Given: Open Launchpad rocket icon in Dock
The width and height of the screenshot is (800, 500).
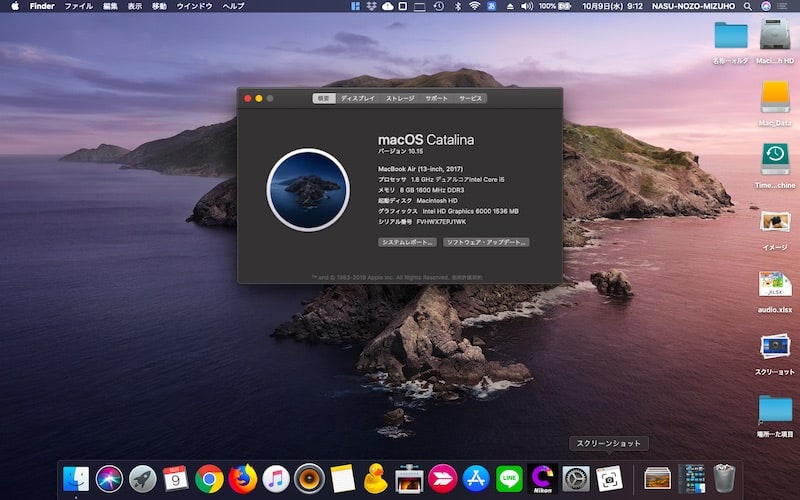Looking at the screenshot, I should coord(142,479).
